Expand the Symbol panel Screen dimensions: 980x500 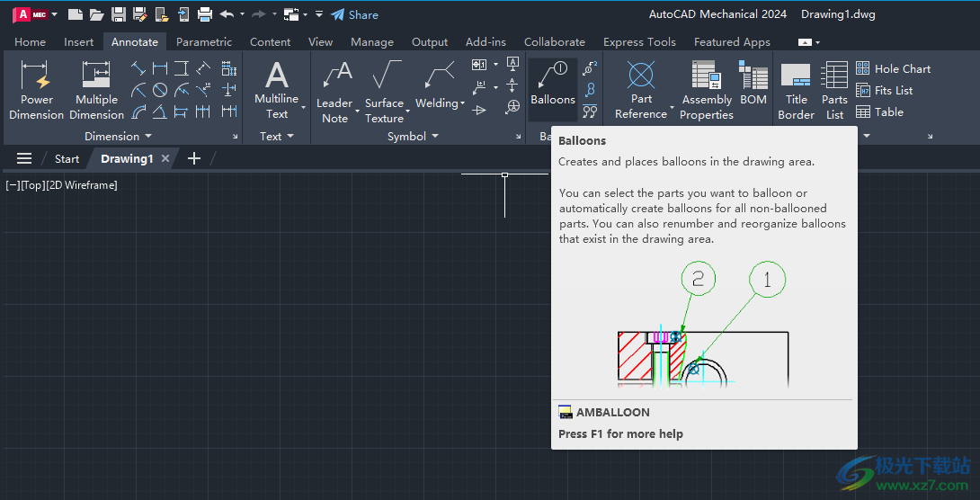[413, 137]
